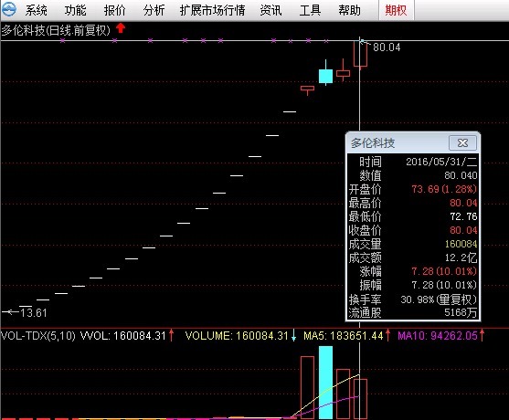Switch to the 期权 tab
The image size is (509, 420).
click(396, 10)
